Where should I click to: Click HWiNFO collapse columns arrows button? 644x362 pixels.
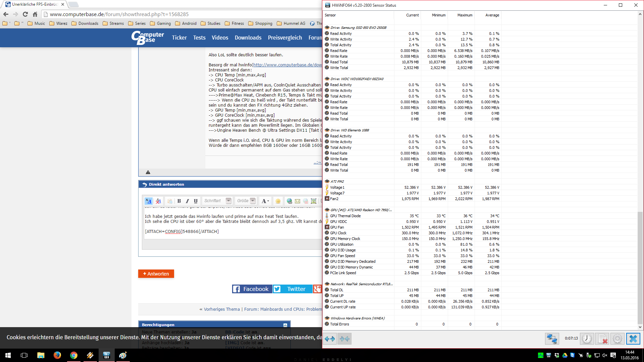pos(344,339)
